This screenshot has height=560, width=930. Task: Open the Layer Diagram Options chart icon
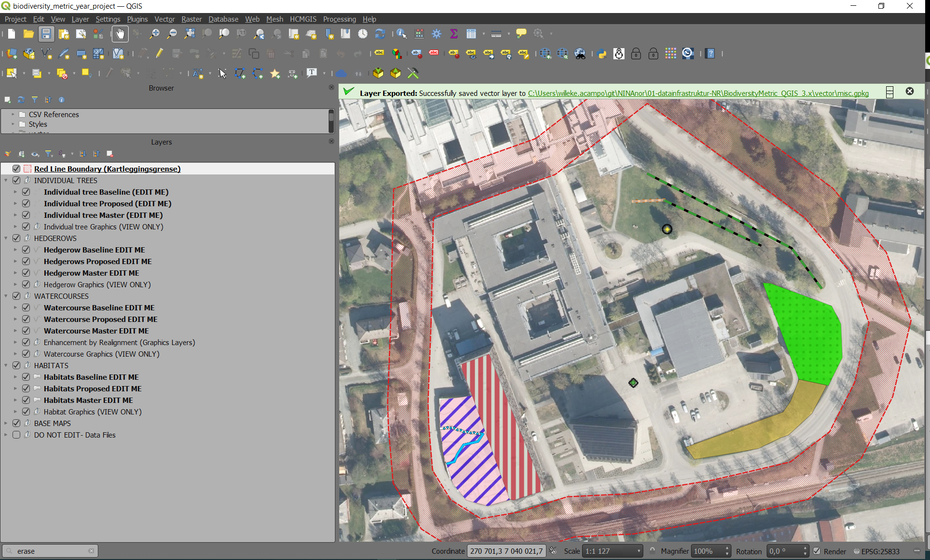[397, 53]
